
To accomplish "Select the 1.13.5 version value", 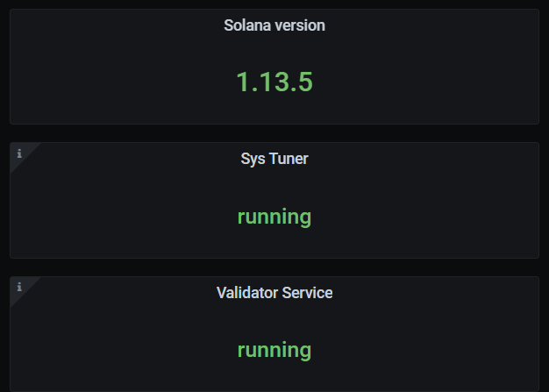I will 274,82.
